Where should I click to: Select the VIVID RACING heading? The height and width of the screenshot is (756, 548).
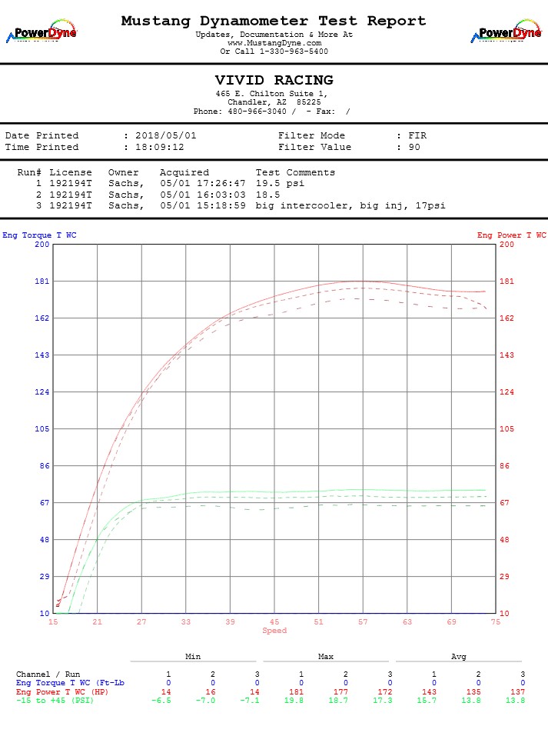point(274,81)
